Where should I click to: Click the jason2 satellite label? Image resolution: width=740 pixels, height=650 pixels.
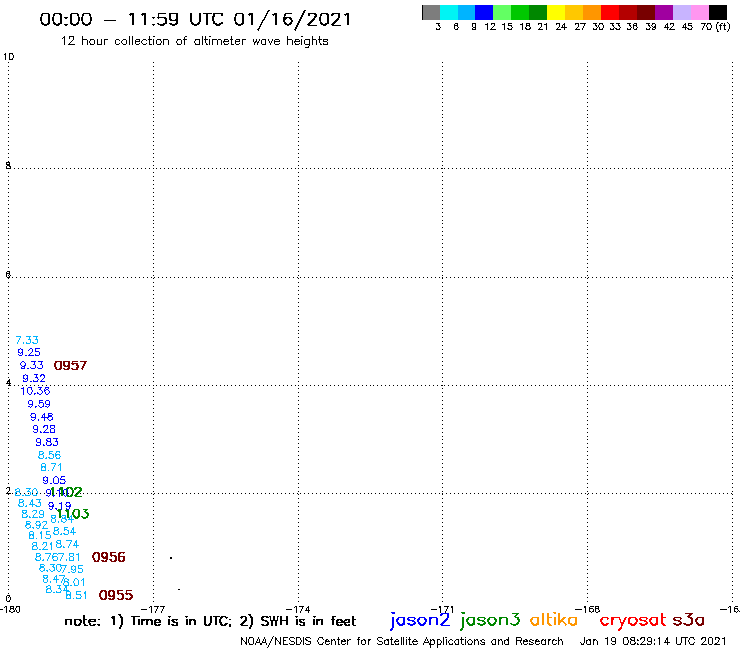click(x=420, y=620)
